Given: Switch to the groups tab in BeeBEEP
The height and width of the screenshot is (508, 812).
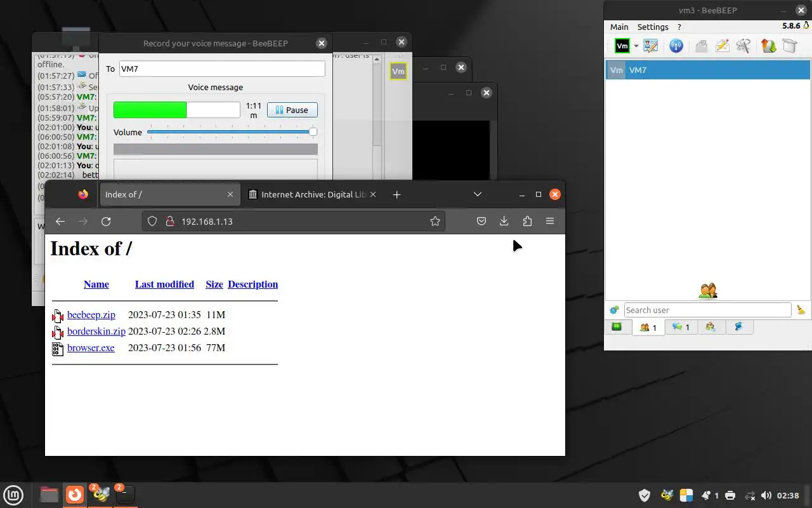Looking at the screenshot, I should (710, 327).
